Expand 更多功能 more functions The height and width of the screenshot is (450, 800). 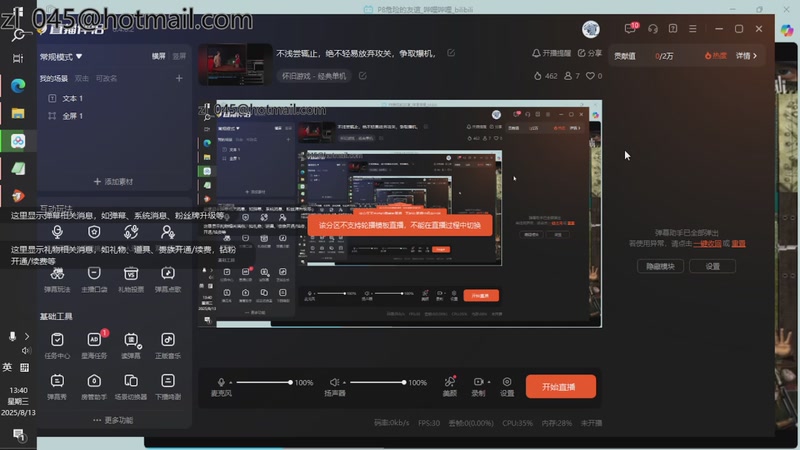pos(113,420)
